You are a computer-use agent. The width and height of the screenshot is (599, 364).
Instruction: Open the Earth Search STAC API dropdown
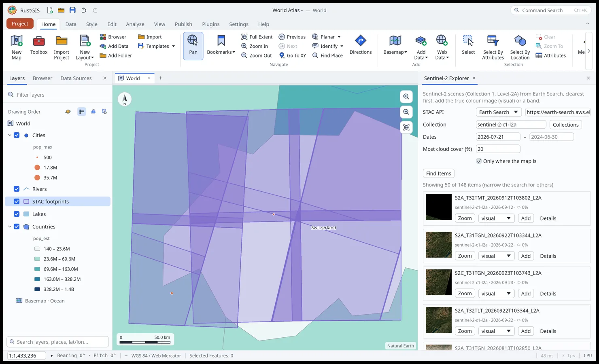coord(498,112)
